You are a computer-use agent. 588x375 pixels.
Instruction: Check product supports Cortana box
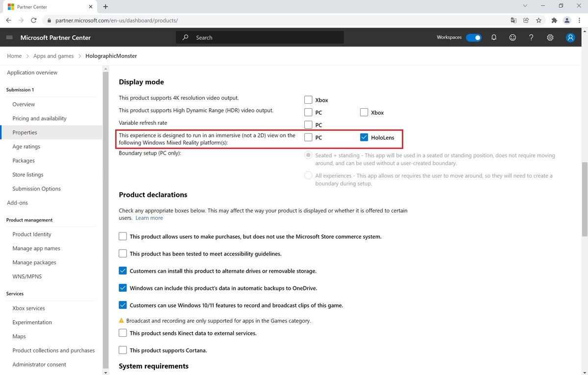123,350
